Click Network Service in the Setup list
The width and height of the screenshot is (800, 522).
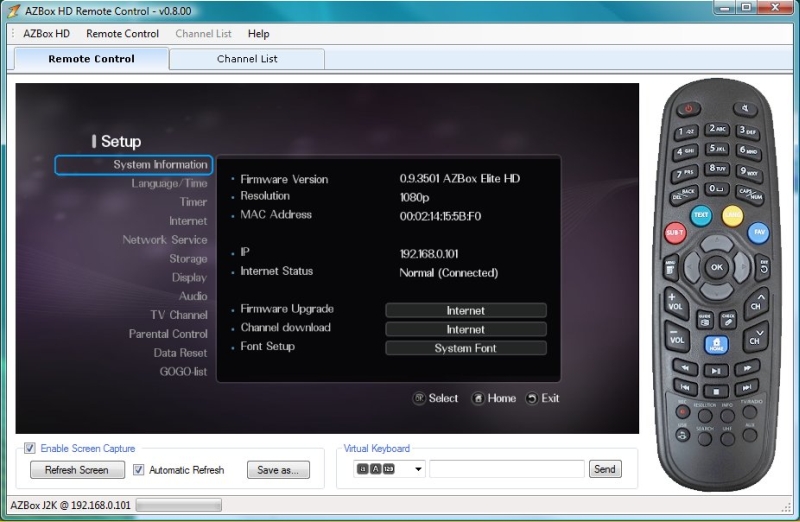(165, 239)
